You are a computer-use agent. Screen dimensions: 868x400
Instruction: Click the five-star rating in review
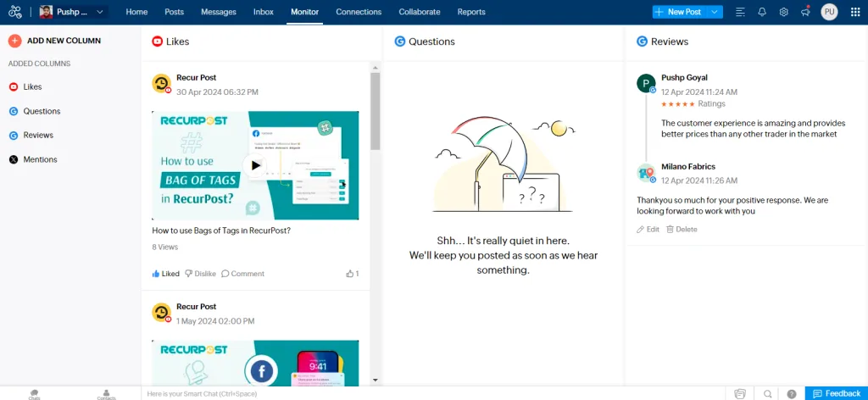tap(677, 104)
